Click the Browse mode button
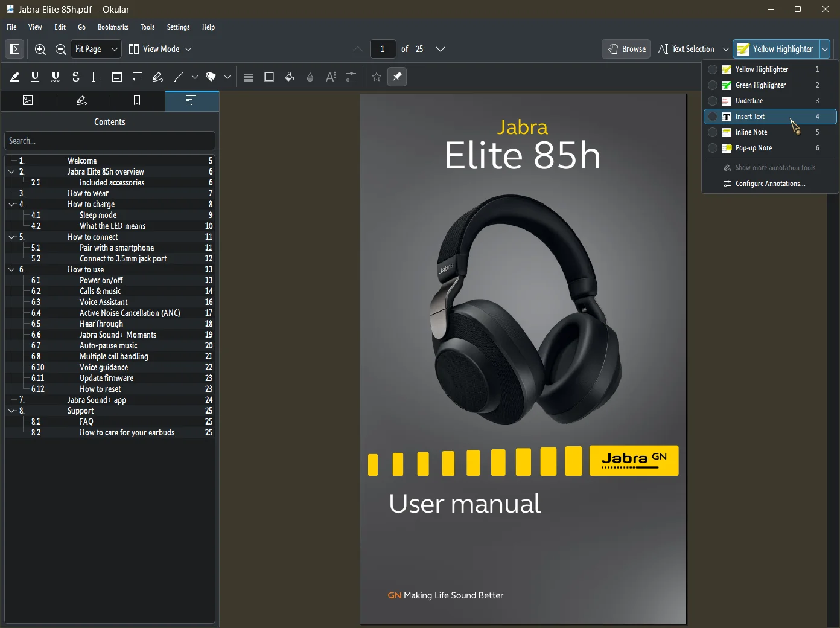840x628 pixels. tap(626, 50)
